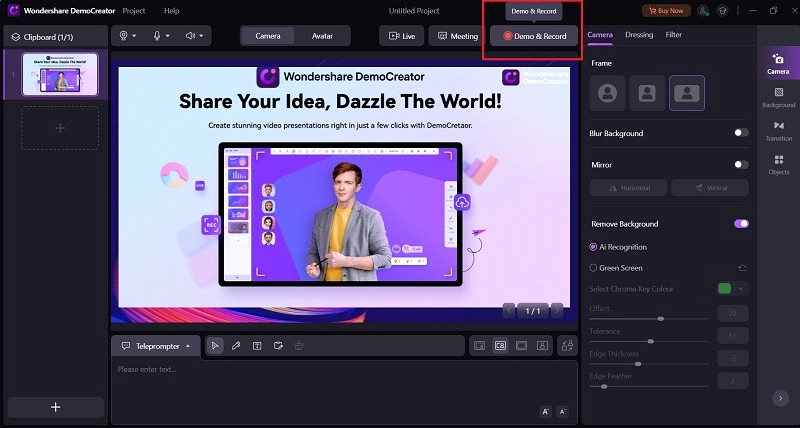Select the square frame shape
Viewport: 800px width, 428px height.
(647, 93)
